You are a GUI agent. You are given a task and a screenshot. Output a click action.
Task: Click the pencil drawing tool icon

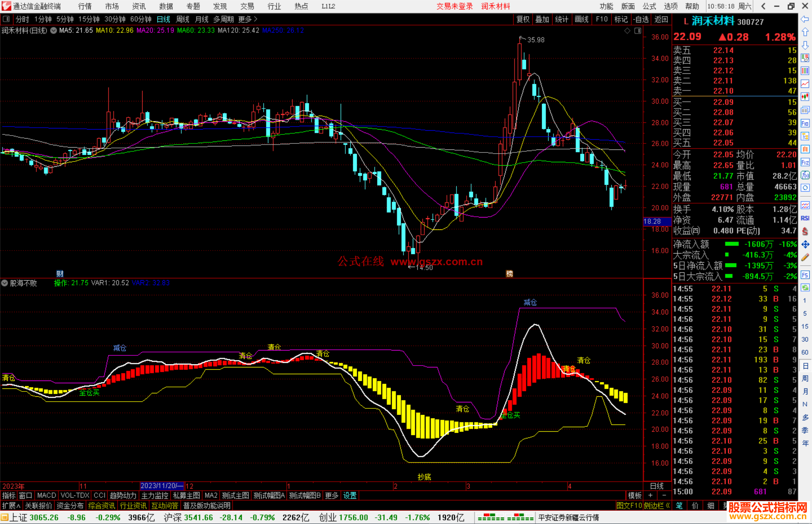point(805,257)
